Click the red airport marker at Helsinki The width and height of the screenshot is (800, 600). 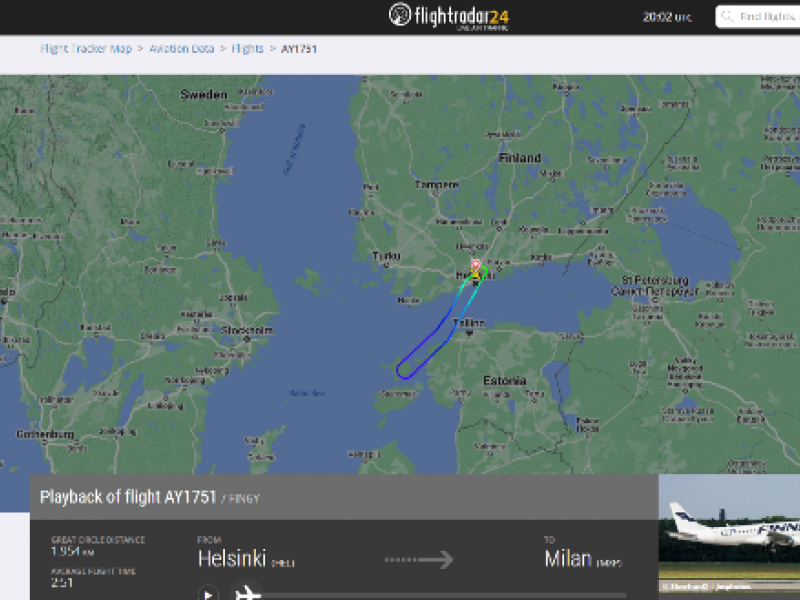476,264
